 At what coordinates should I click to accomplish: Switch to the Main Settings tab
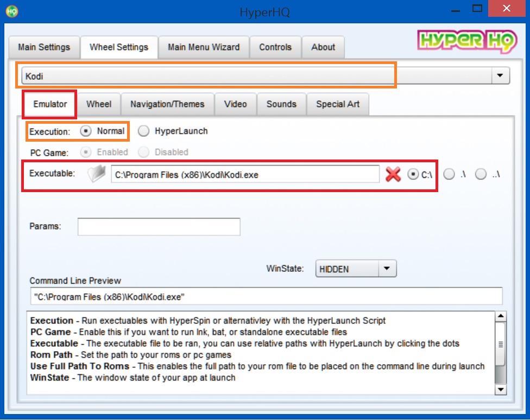coord(44,47)
